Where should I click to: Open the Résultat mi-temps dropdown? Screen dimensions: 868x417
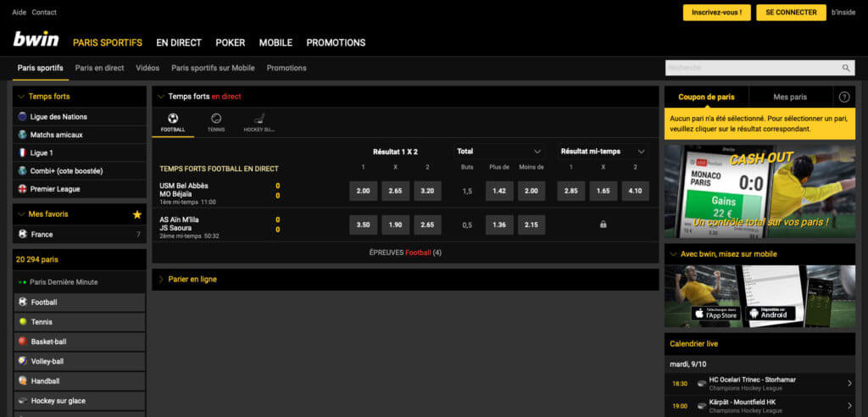click(641, 151)
